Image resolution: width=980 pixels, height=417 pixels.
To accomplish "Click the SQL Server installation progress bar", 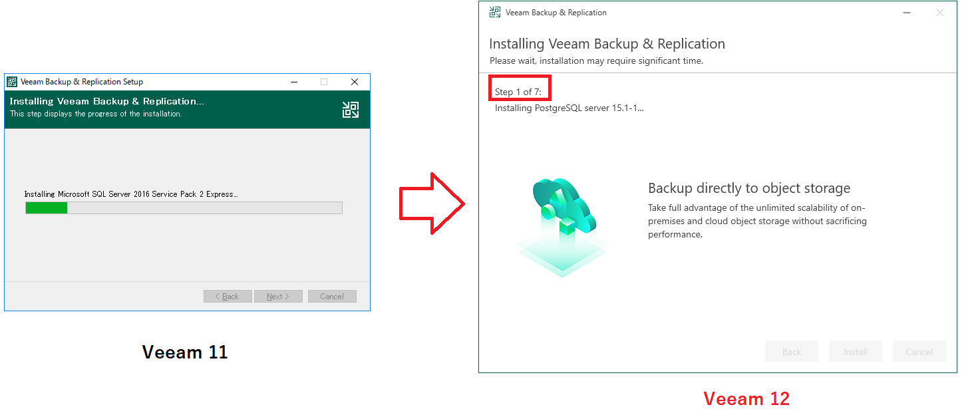I will [184, 208].
